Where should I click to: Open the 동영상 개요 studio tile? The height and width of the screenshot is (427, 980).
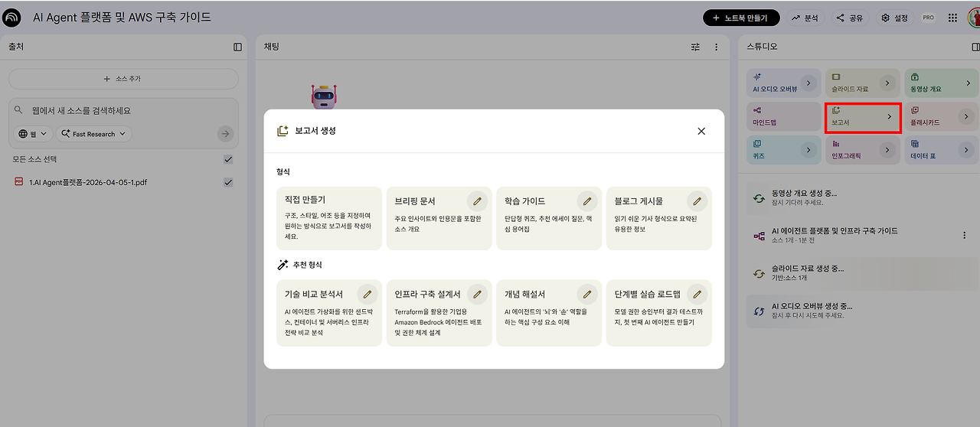(x=942, y=83)
